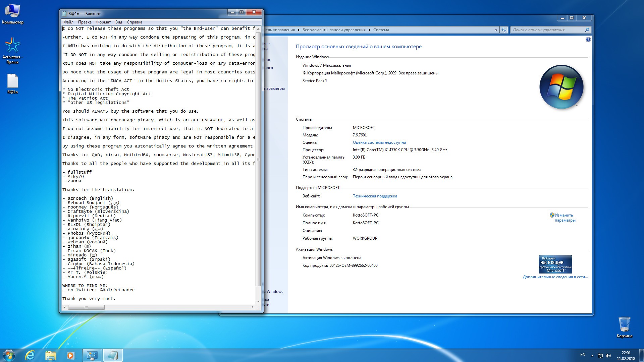This screenshot has width=644, height=362.
Task: Open the Формат menu in Notepad
Action: [103, 22]
